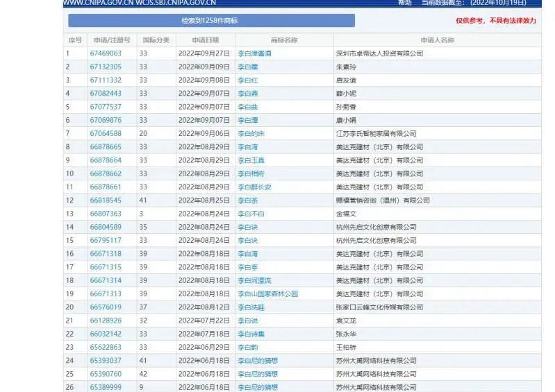Open registration number 66878665
The height and width of the screenshot is (392, 555).
pos(106,147)
